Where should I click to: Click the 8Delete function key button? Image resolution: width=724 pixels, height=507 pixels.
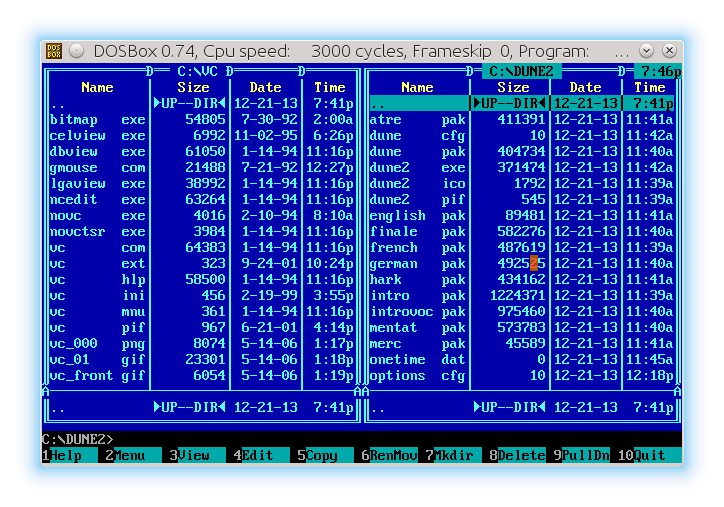518,455
